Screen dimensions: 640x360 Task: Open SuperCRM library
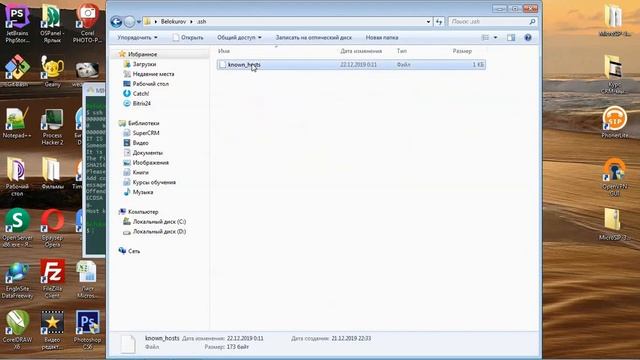click(146, 133)
